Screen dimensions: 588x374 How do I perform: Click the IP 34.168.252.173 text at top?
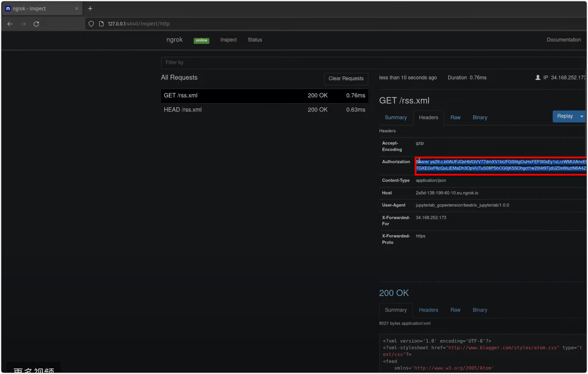click(564, 78)
